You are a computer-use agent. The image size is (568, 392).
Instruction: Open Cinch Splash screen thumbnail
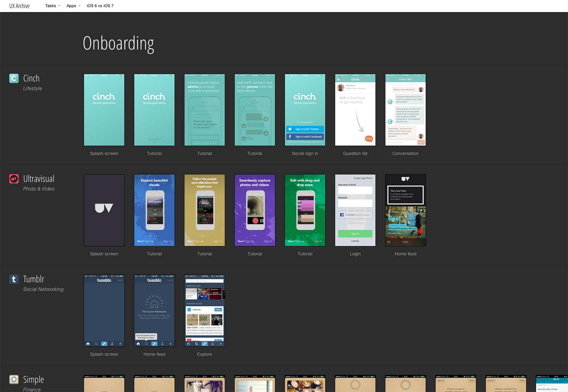[x=104, y=110]
